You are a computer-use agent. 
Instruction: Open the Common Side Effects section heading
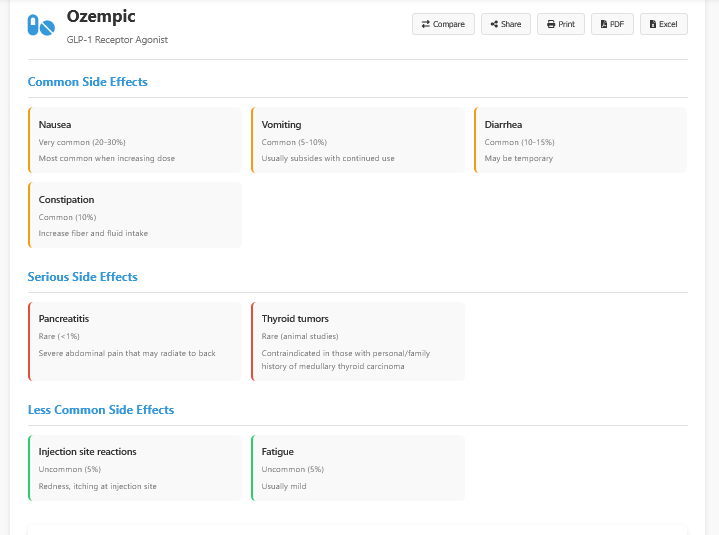(x=88, y=82)
